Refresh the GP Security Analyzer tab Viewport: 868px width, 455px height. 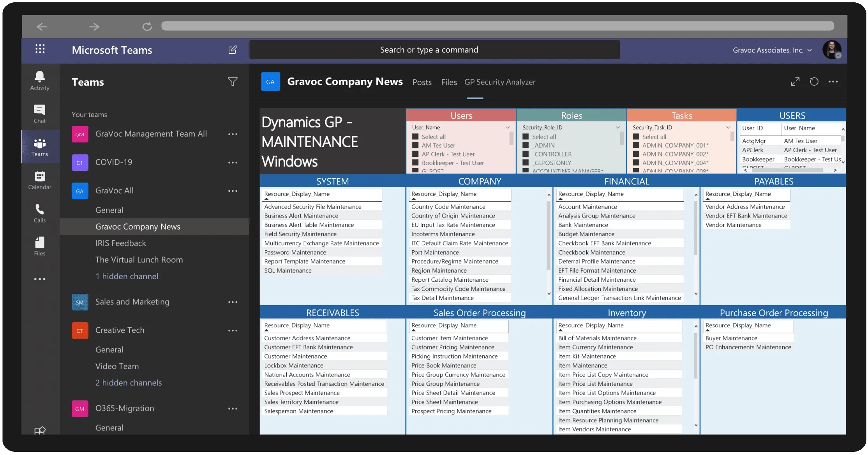(814, 82)
